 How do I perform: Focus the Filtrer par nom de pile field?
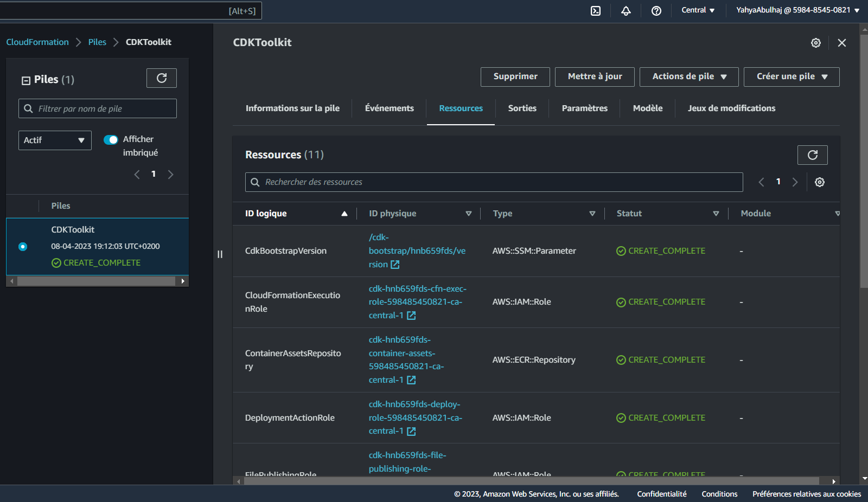98,108
